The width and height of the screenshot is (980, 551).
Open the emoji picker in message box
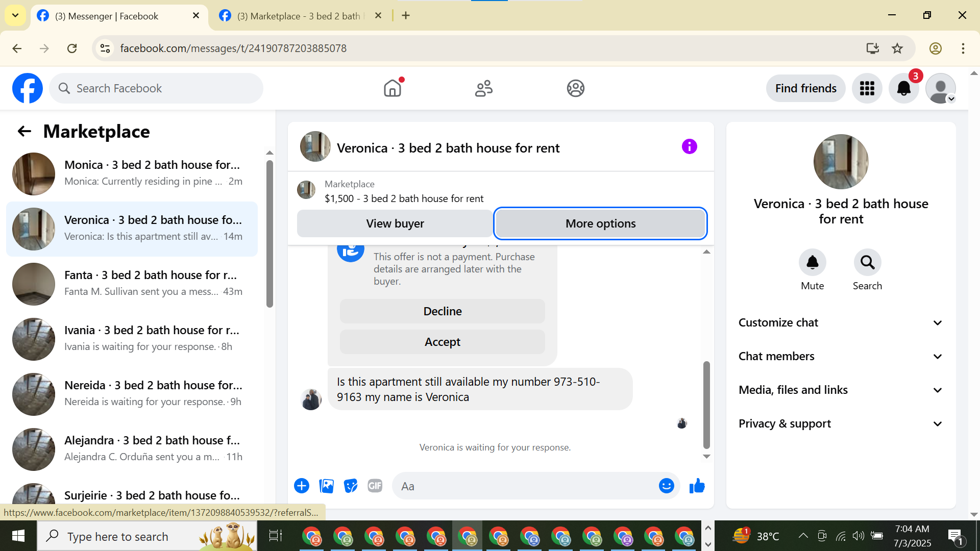pyautogui.click(x=666, y=486)
